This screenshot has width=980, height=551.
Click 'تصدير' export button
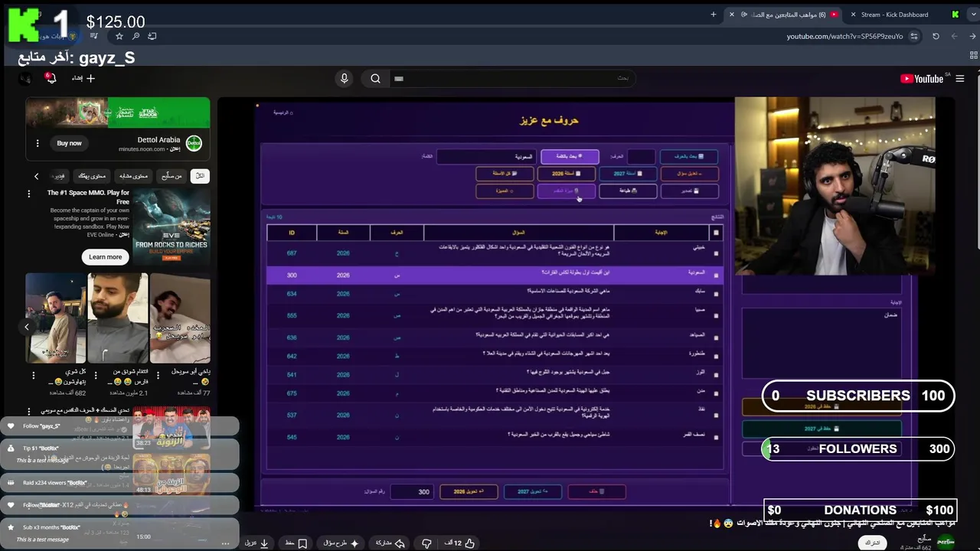(x=688, y=191)
